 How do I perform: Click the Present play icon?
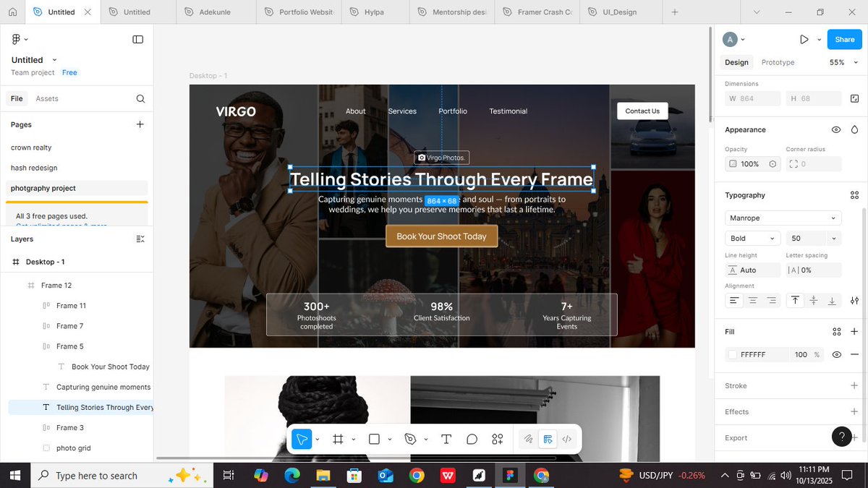804,40
